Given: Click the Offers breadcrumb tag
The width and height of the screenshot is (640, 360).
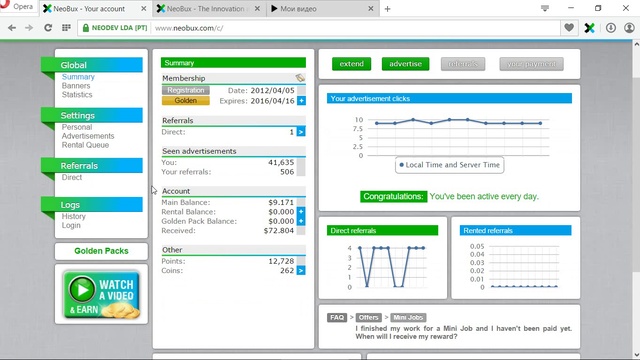Looking at the screenshot, I should pyautogui.click(x=369, y=318).
